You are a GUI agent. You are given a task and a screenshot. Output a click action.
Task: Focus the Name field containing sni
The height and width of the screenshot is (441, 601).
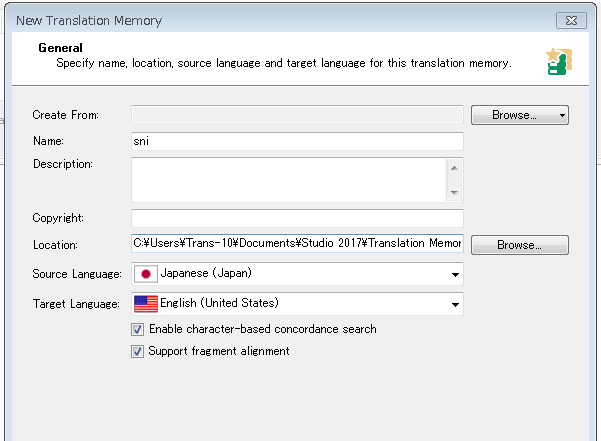[x=297, y=141]
